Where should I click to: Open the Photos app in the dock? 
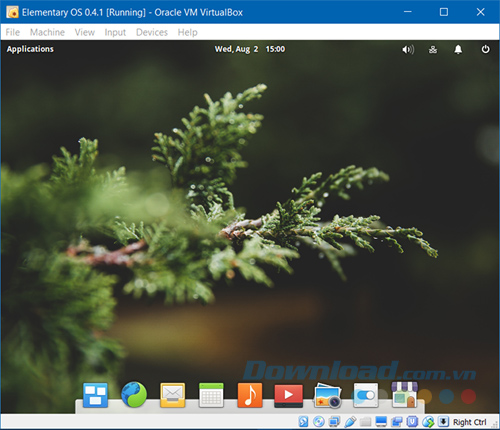[x=327, y=395]
